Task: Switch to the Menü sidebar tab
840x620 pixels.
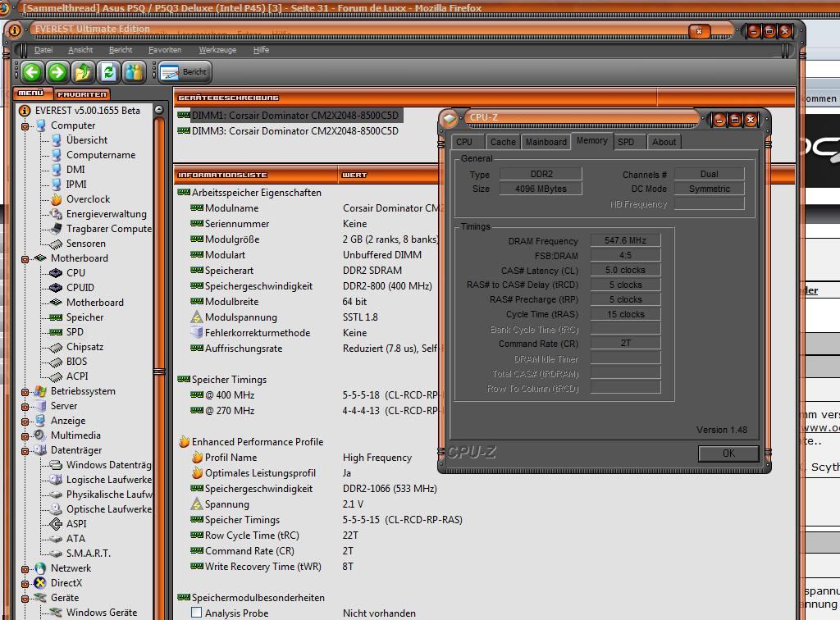Action: tap(33, 93)
